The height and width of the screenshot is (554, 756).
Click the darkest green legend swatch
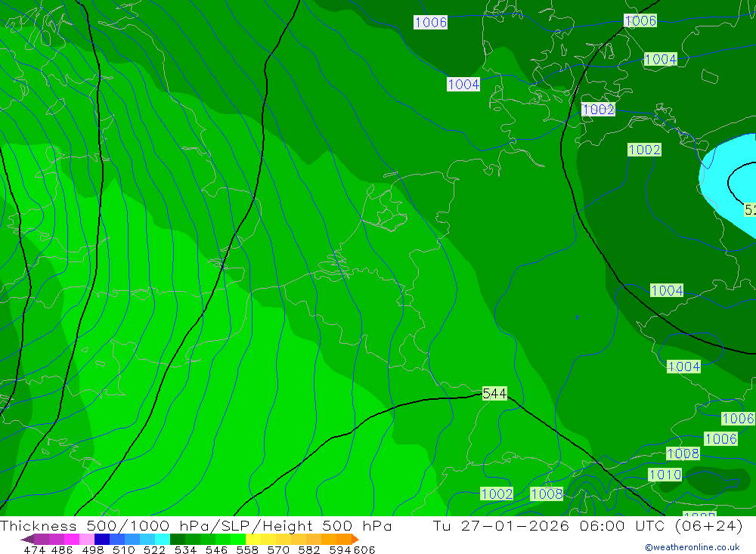pyautogui.click(x=178, y=539)
